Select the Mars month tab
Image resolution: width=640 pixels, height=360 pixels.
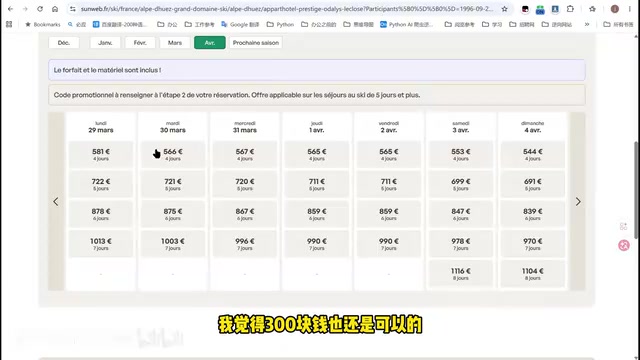click(175, 42)
